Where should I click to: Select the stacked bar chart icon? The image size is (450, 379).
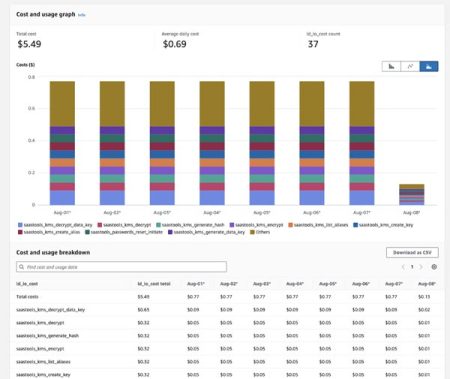[x=429, y=66]
